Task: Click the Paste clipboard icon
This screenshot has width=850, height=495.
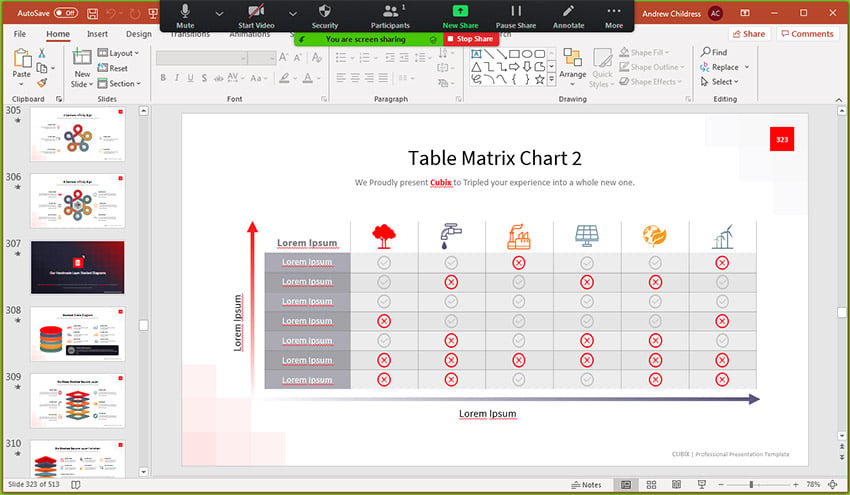Action: [x=22, y=59]
